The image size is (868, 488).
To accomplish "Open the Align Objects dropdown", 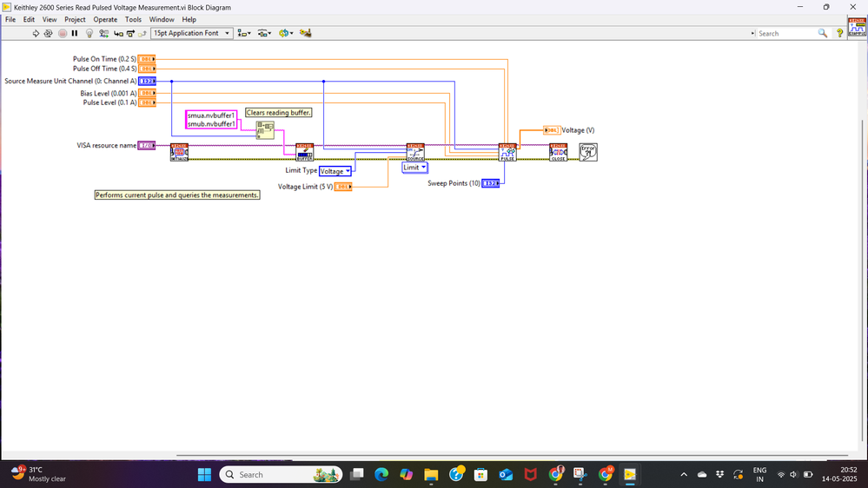I will [244, 33].
